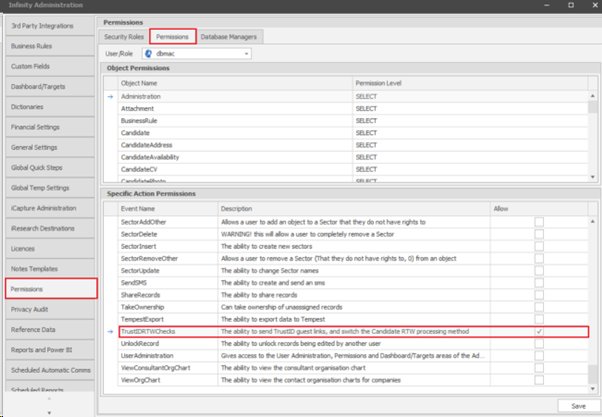Click the dbmac user icon in User/Role box
Image resolution: width=602 pixels, height=417 pixels.
[x=150, y=53]
